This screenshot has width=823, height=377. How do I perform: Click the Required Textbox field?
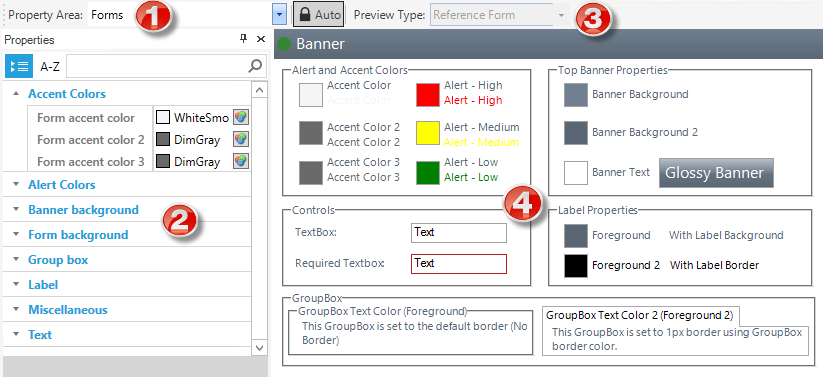click(459, 264)
